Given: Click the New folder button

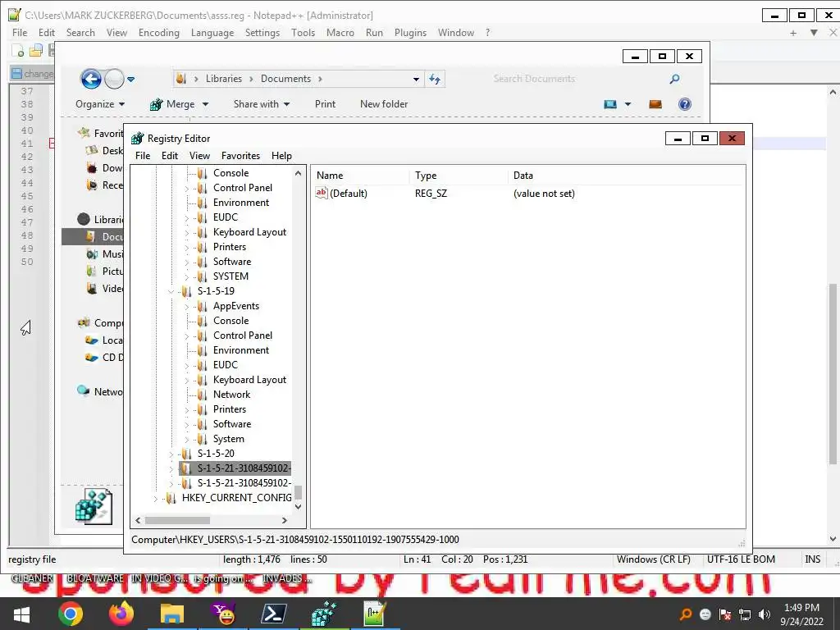Looking at the screenshot, I should pyautogui.click(x=384, y=104).
